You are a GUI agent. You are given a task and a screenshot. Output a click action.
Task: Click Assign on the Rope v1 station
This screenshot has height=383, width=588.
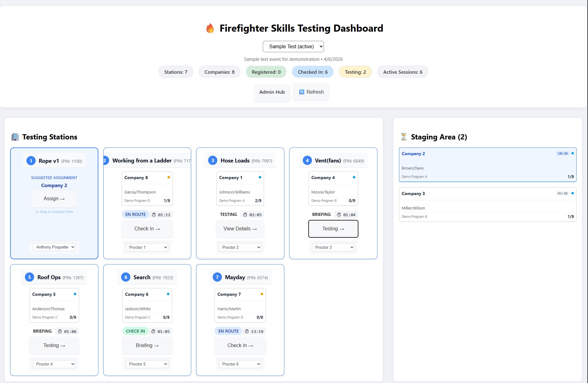pos(54,198)
